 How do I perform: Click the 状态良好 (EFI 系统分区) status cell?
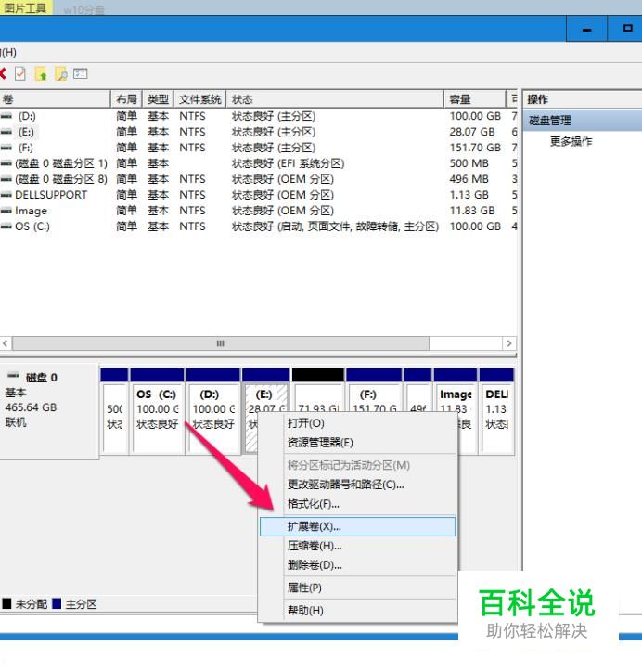coord(288,163)
